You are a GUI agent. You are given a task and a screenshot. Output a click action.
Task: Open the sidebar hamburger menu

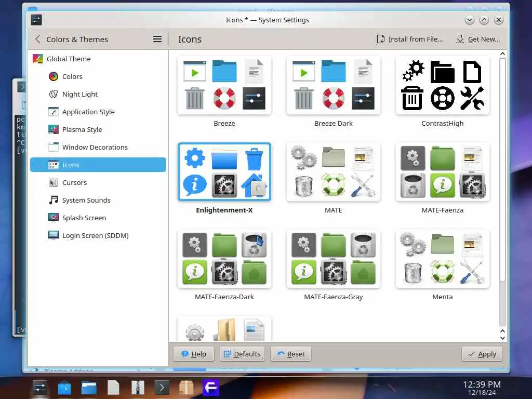click(x=157, y=39)
